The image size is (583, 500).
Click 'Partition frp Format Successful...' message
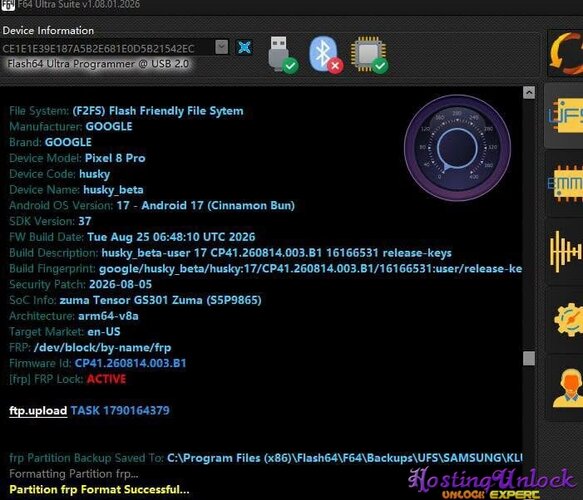(x=99, y=490)
